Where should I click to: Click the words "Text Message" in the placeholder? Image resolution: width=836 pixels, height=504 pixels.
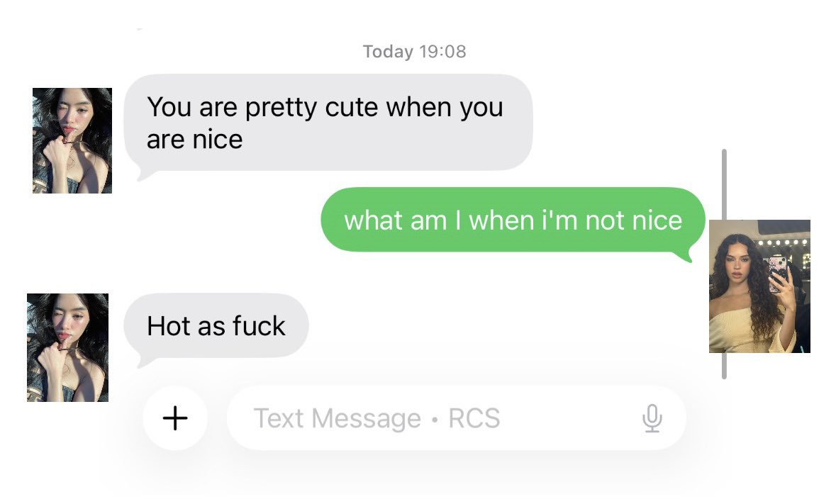point(337,418)
